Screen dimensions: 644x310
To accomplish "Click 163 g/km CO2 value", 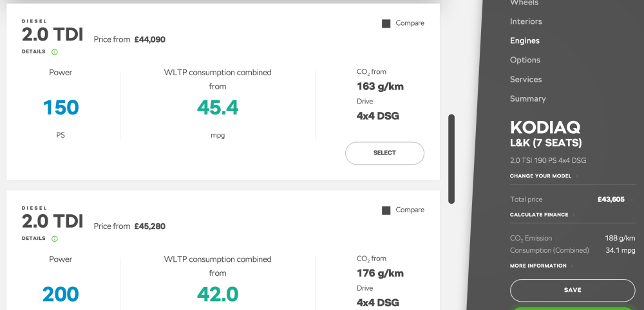I will (380, 87).
